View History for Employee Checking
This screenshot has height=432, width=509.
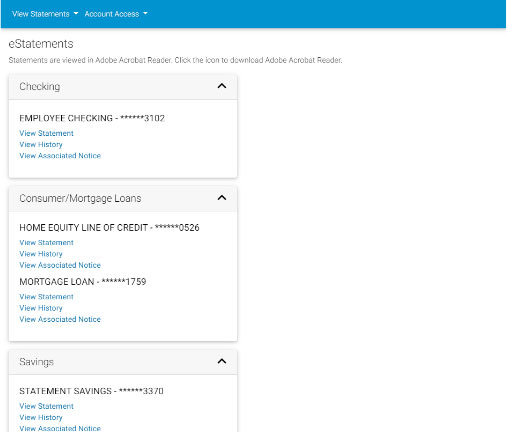tap(41, 145)
